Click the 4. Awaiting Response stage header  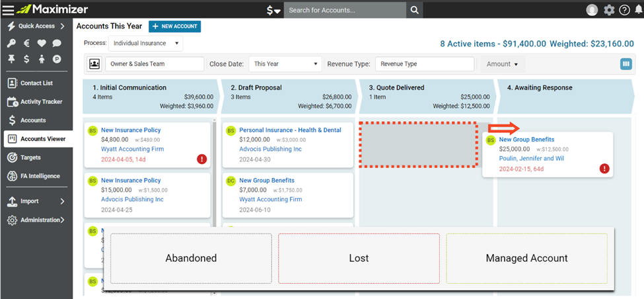click(565, 97)
